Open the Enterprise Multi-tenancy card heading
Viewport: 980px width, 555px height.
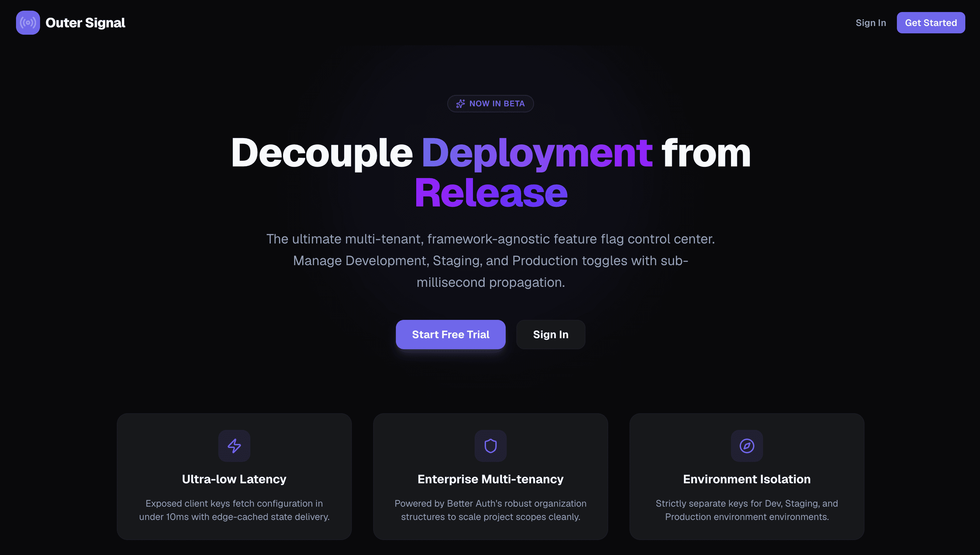point(490,479)
